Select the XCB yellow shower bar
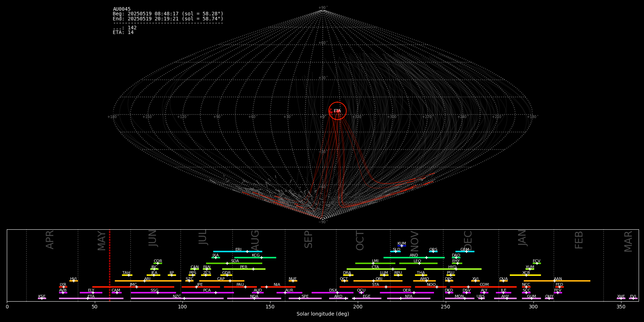644x322 pixels. click(525, 275)
